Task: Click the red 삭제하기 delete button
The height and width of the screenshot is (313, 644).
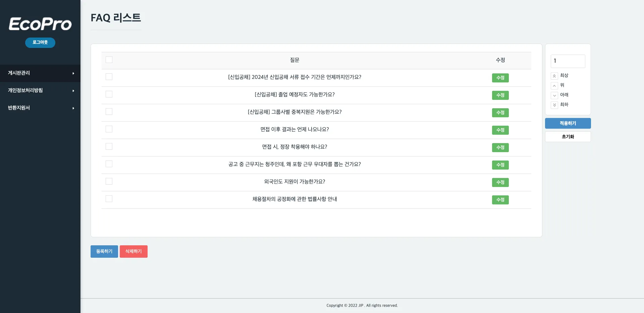Action: [x=133, y=251]
